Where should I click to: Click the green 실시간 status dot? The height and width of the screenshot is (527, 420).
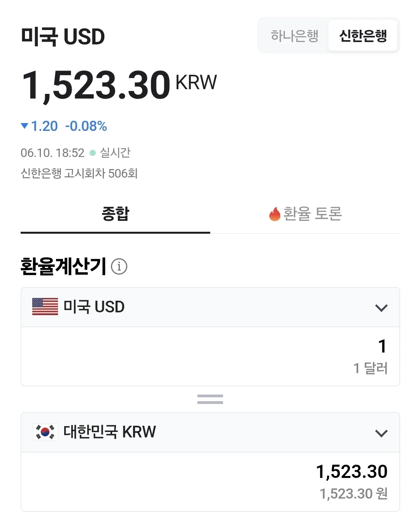93,153
